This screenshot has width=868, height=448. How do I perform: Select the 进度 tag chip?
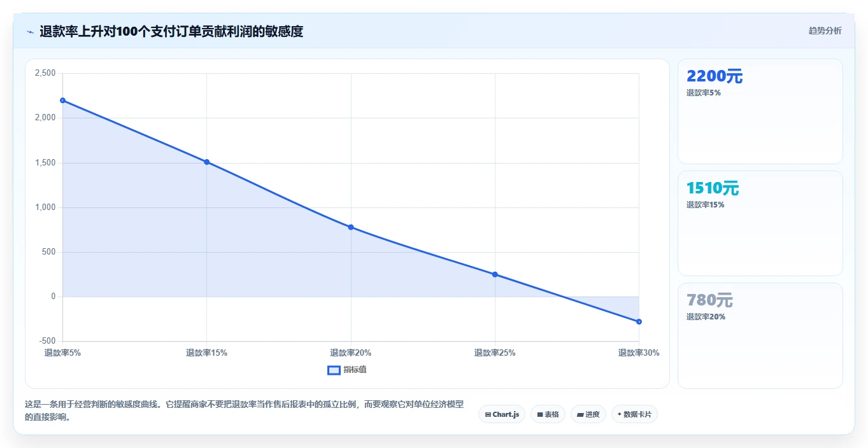tap(588, 414)
